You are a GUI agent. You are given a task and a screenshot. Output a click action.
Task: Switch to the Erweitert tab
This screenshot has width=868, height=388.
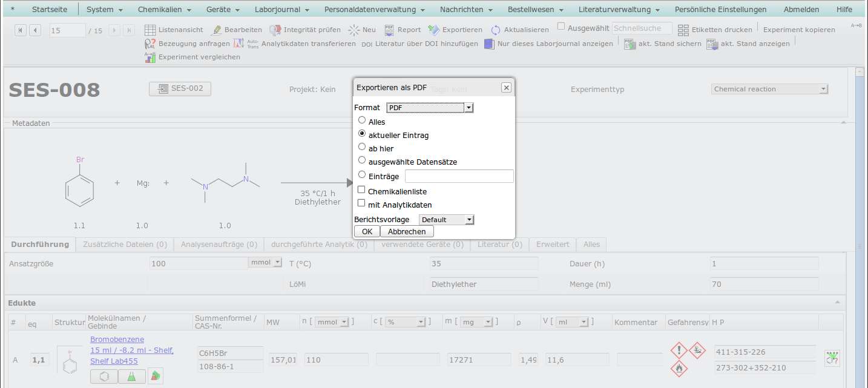pos(552,245)
